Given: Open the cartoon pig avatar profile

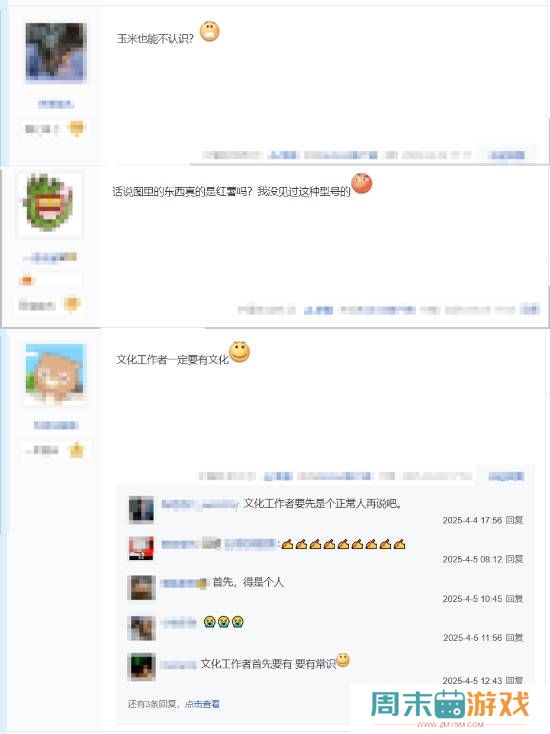Looking at the screenshot, I should point(55,373).
